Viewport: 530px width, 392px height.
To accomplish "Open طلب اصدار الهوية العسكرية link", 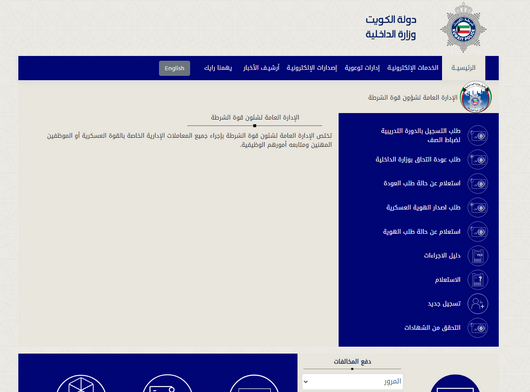I will tap(424, 207).
